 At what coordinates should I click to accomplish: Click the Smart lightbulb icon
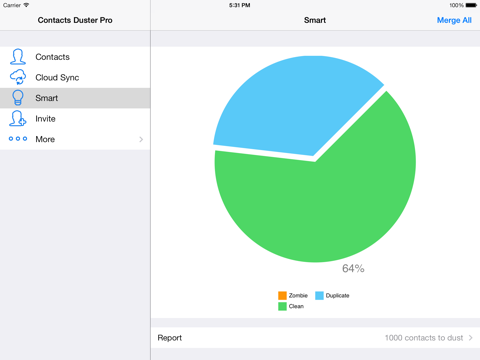(x=18, y=98)
